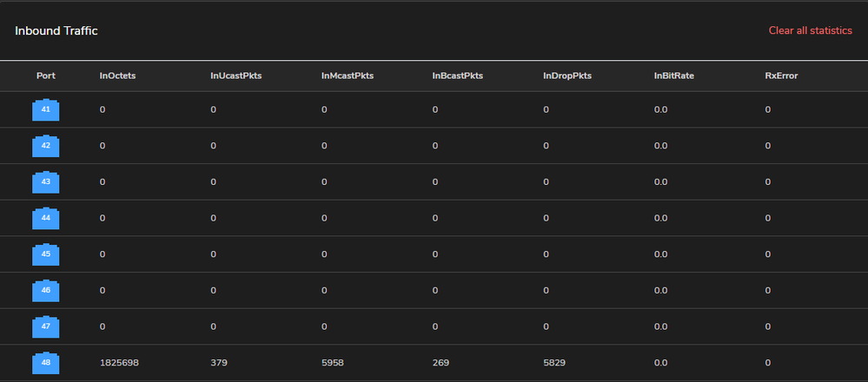Click the RxError column header

point(781,76)
